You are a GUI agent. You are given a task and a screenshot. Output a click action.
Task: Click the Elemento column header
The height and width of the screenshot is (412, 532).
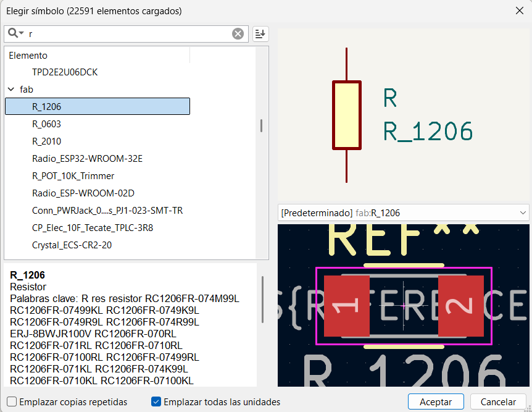pyautogui.click(x=98, y=56)
